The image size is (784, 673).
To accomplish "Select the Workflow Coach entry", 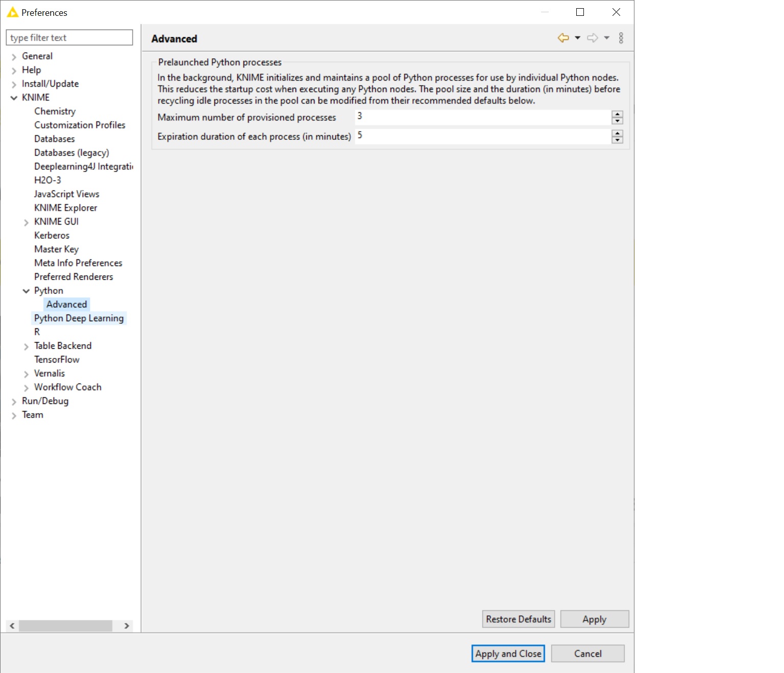I will point(67,387).
